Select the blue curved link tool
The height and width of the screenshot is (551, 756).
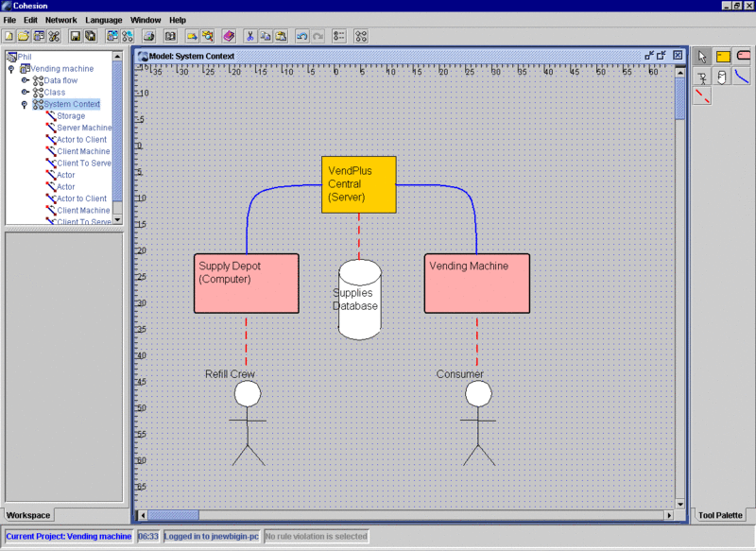point(743,77)
